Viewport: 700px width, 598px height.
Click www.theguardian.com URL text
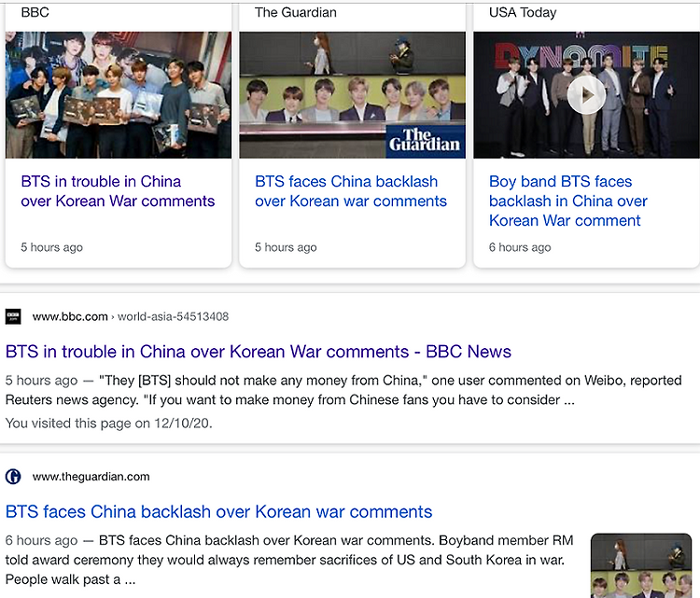pyautogui.click(x=91, y=477)
